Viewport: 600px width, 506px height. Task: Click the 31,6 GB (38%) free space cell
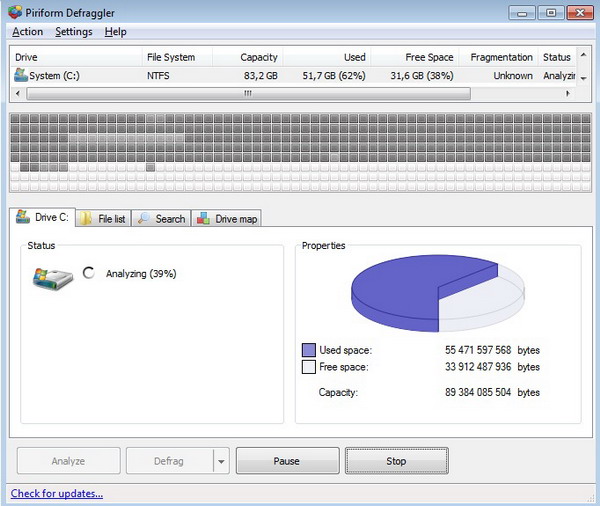(422, 75)
